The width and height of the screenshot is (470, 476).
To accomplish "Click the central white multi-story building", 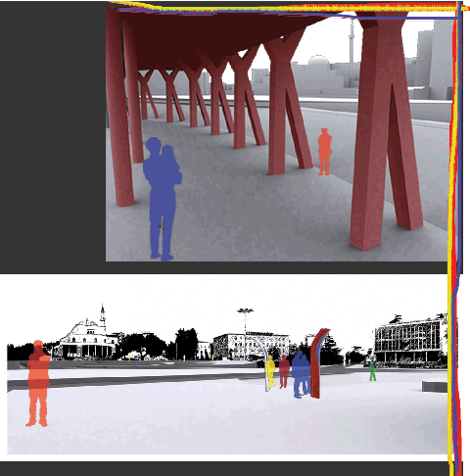I will 252,346.
